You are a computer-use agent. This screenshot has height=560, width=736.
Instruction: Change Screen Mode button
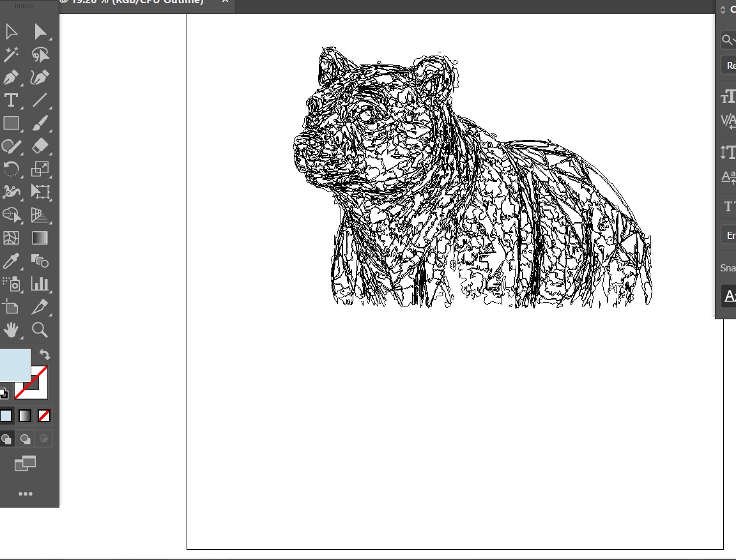[26, 464]
